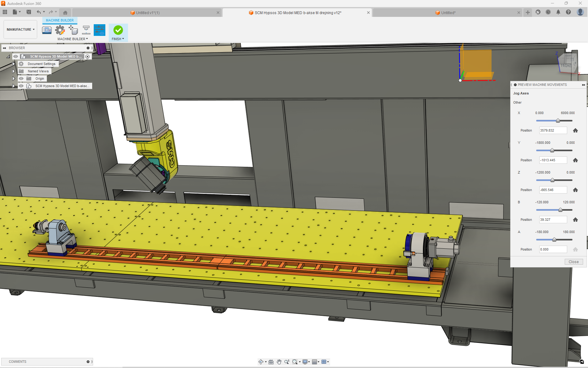588x368 pixels.
Task: Open the FINISH dropdown arrow
Action: [x=123, y=39]
